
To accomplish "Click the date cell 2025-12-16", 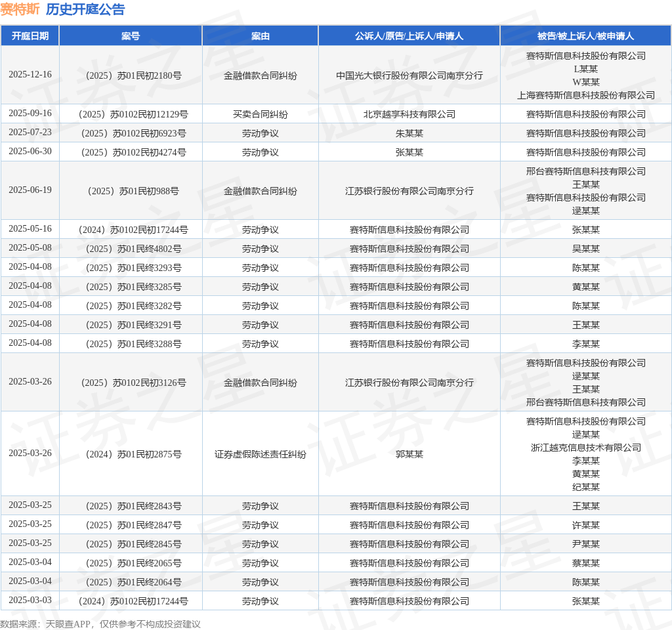I will click(30, 75).
